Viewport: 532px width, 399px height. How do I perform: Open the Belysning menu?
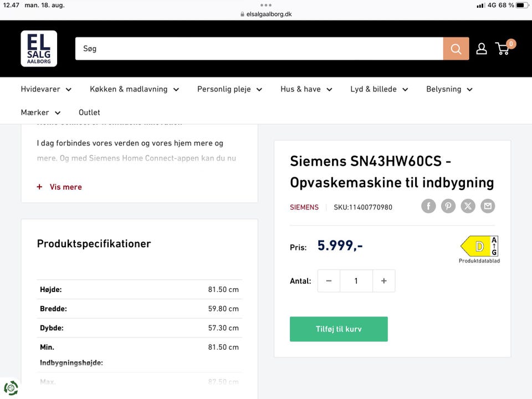449,89
